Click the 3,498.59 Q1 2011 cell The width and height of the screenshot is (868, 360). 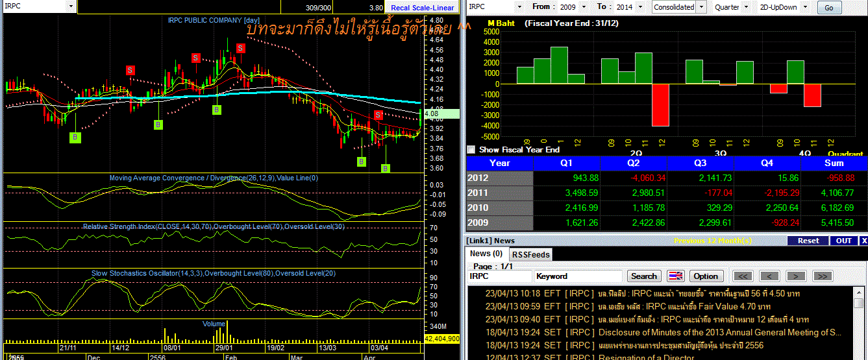tap(567, 193)
